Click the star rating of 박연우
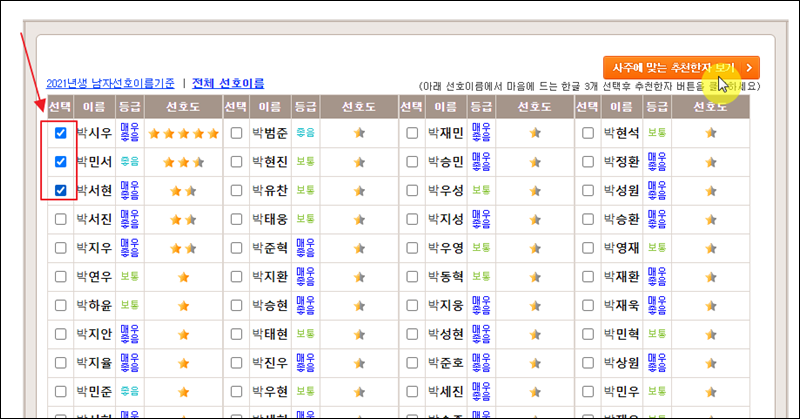Screen dimensions: 800x419 pyautogui.click(x=184, y=277)
